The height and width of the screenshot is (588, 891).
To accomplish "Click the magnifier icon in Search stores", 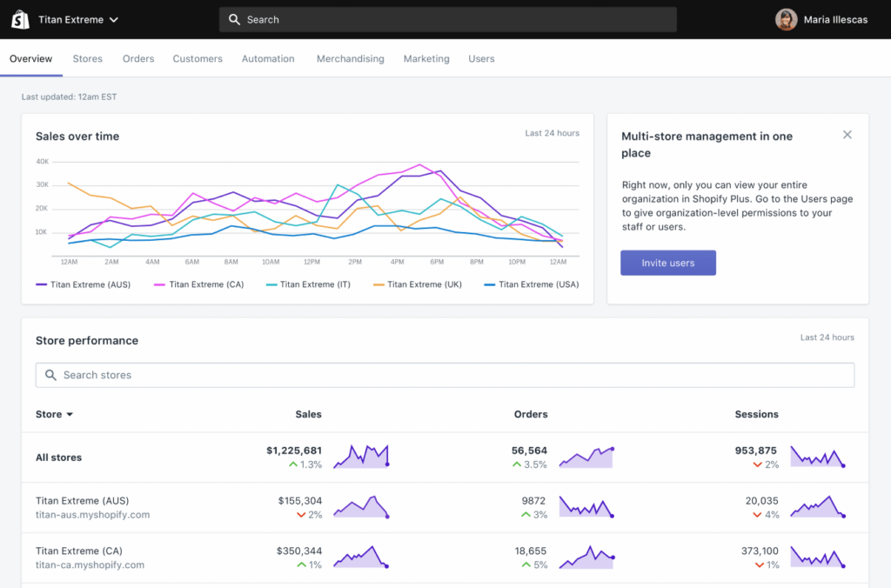I will coord(50,375).
